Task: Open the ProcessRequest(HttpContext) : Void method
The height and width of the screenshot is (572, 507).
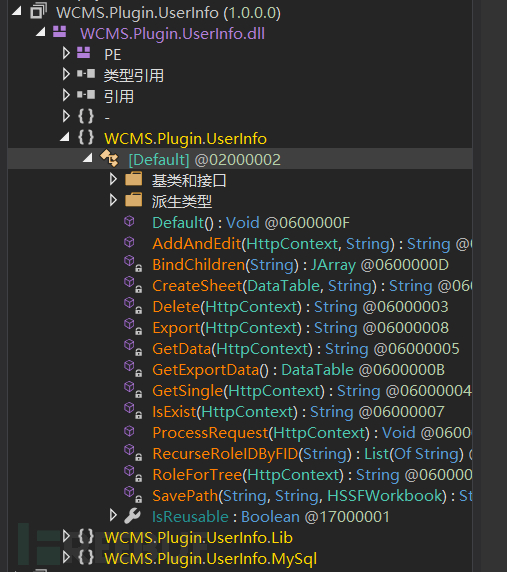Action: (312, 433)
